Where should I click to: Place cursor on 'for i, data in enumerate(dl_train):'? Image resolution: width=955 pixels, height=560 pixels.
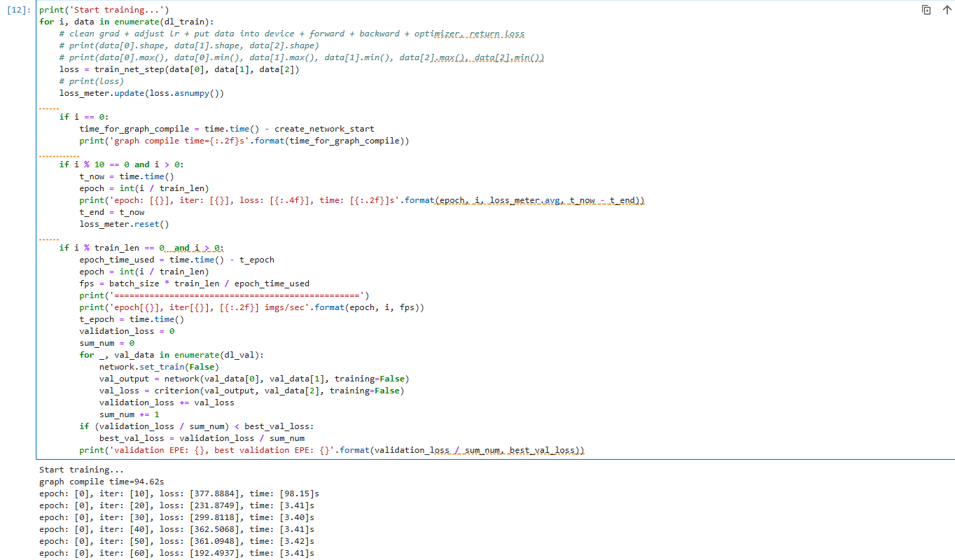coord(127,22)
